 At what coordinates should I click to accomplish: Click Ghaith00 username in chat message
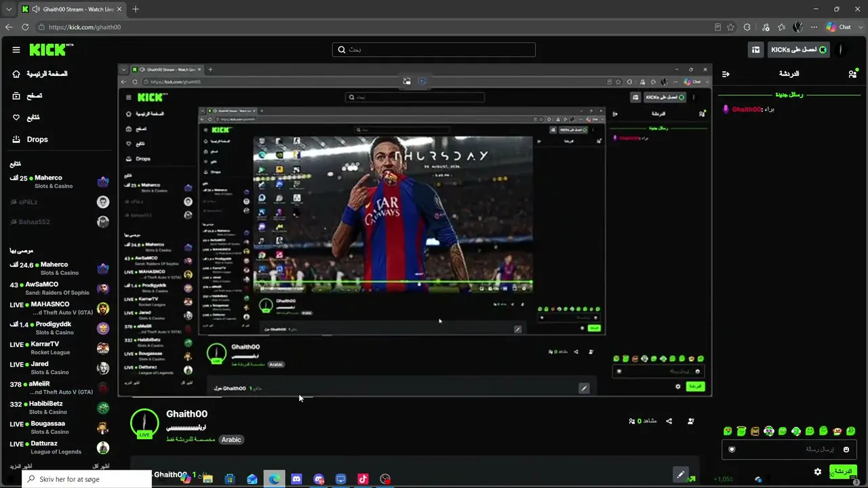pos(746,109)
